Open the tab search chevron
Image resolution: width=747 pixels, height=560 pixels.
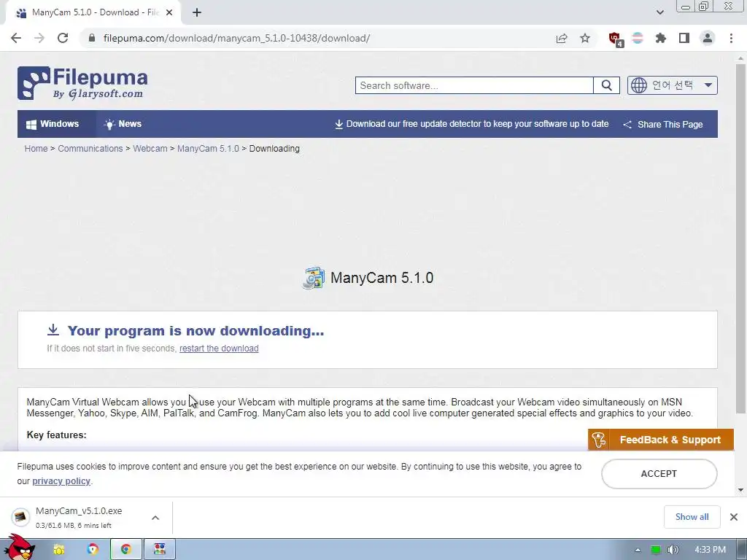point(659,13)
